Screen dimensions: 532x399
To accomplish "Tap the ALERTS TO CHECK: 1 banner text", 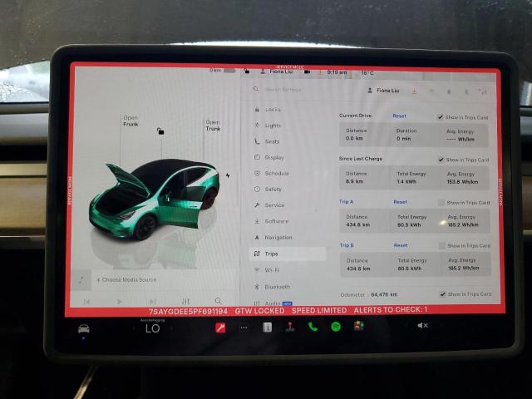I will click(391, 310).
